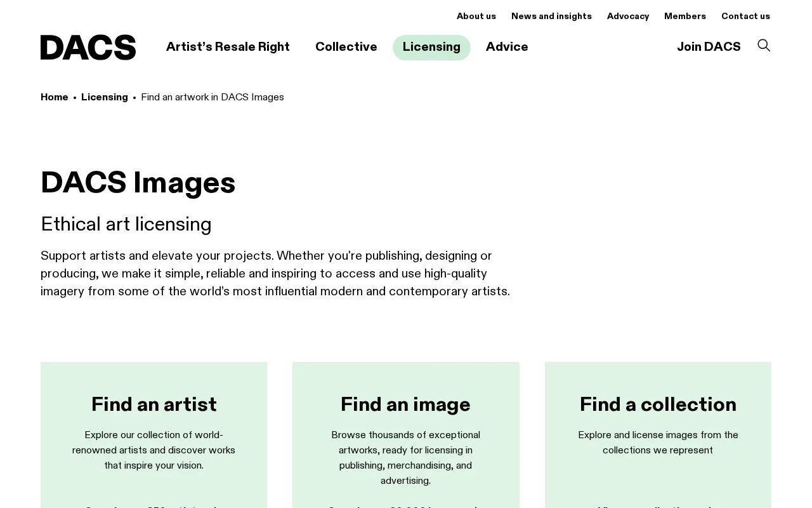Click the Join DACS link

(709, 47)
